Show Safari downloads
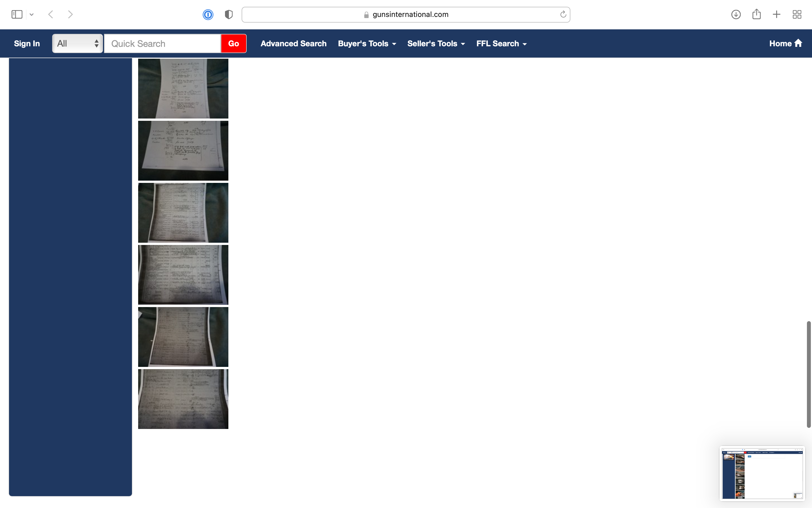The width and height of the screenshot is (812, 508). [736, 14]
